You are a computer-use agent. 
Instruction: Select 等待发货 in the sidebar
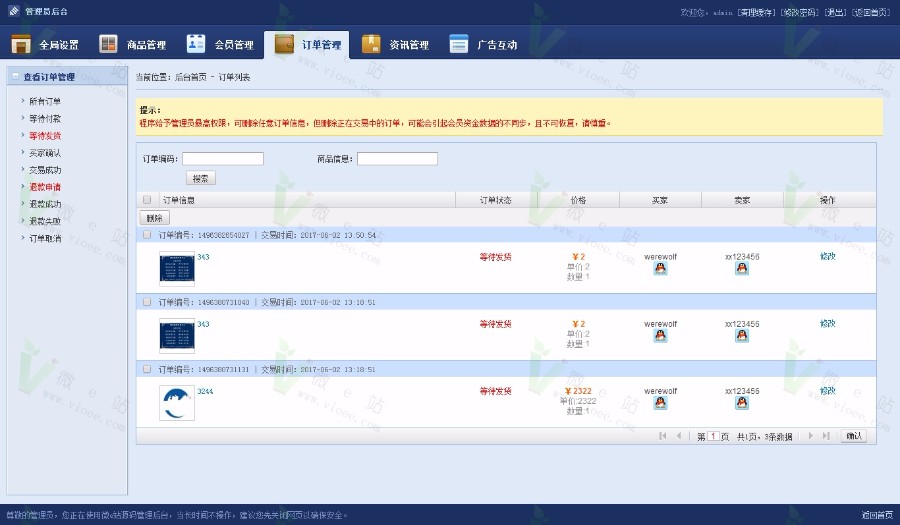pos(45,136)
